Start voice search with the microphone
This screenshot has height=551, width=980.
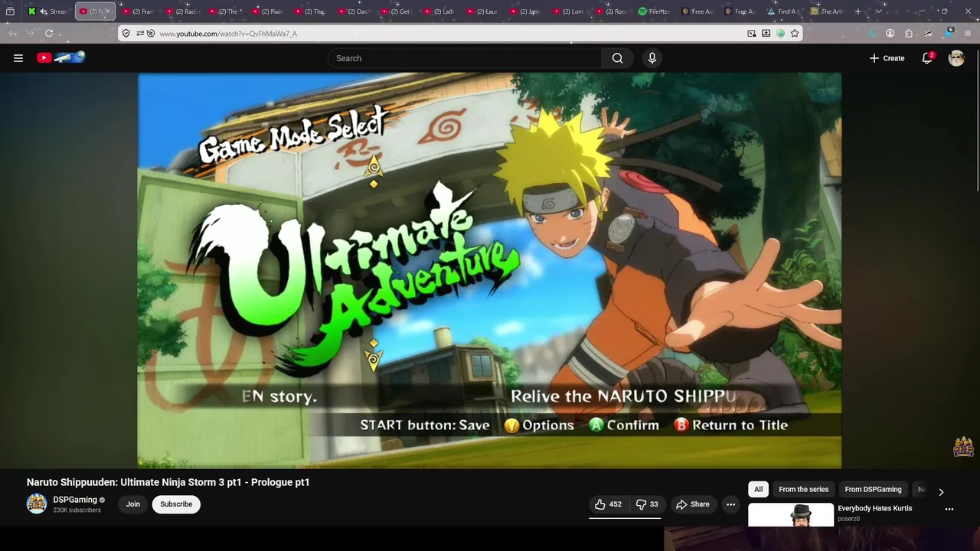[652, 58]
